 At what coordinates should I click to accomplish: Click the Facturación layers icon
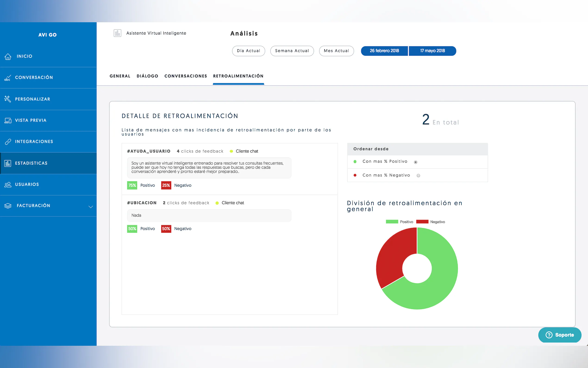pyautogui.click(x=8, y=206)
